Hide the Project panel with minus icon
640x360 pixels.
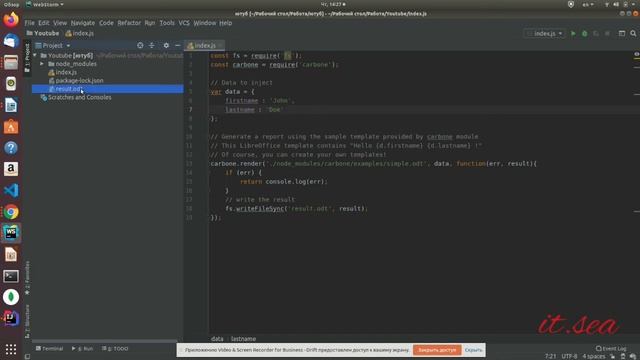(178, 45)
